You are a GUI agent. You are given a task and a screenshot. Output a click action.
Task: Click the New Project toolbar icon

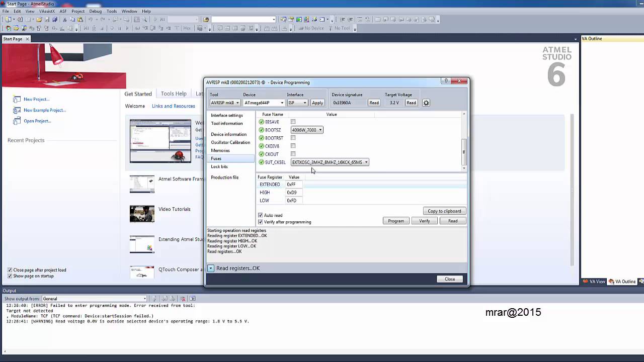tap(8, 20)
